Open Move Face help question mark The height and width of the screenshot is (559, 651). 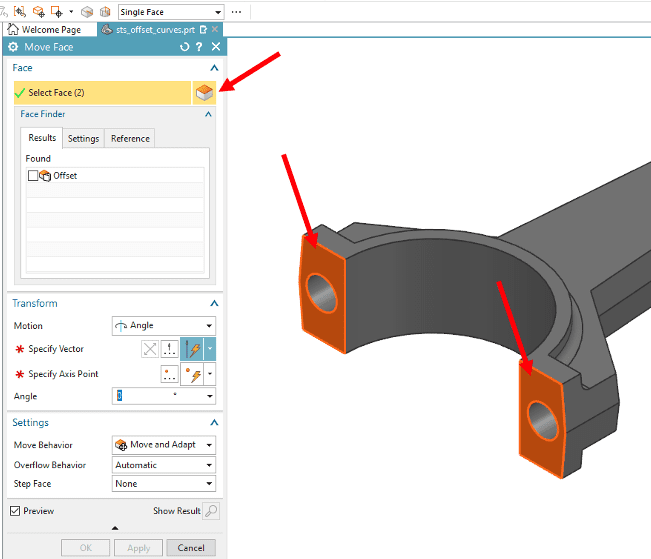(x=199, y=47)
